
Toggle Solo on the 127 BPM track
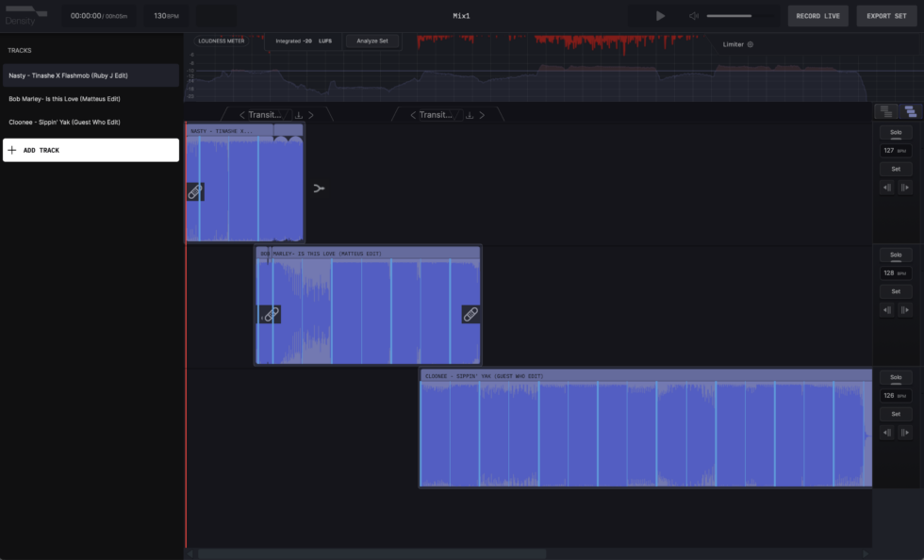896,133
